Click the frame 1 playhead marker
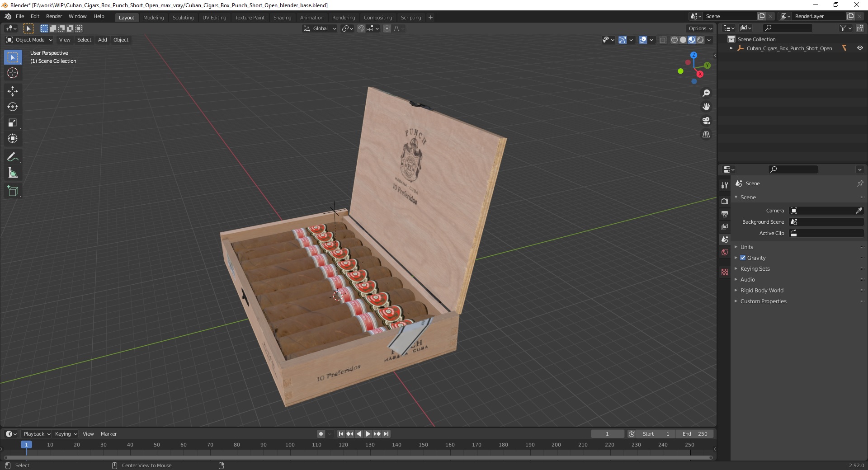Image resolution: width=868 pixels, height=470 pixels. [26, 445]
